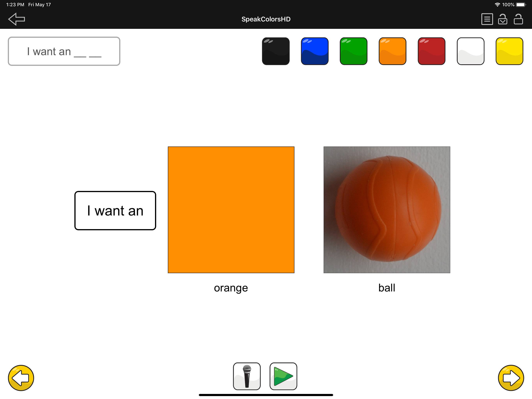The width and height of the screenshot is (532, 399).
Task: Tap the orange ball photo
Action: tap(387, 210)
